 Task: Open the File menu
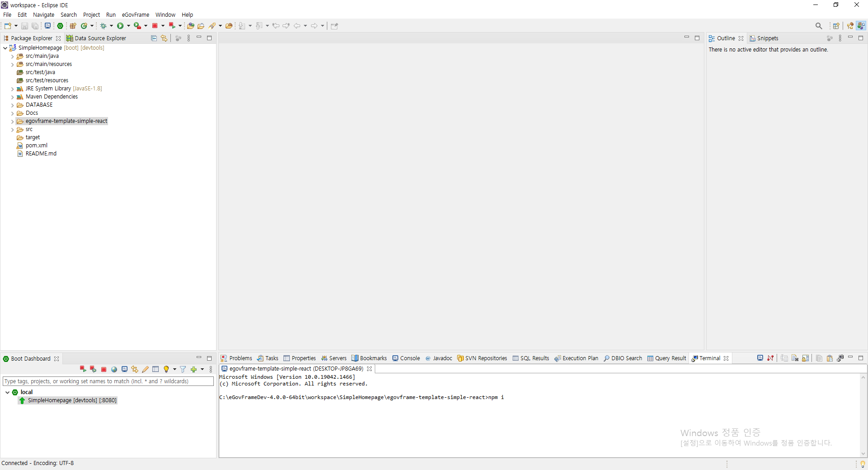coord(7,15)
